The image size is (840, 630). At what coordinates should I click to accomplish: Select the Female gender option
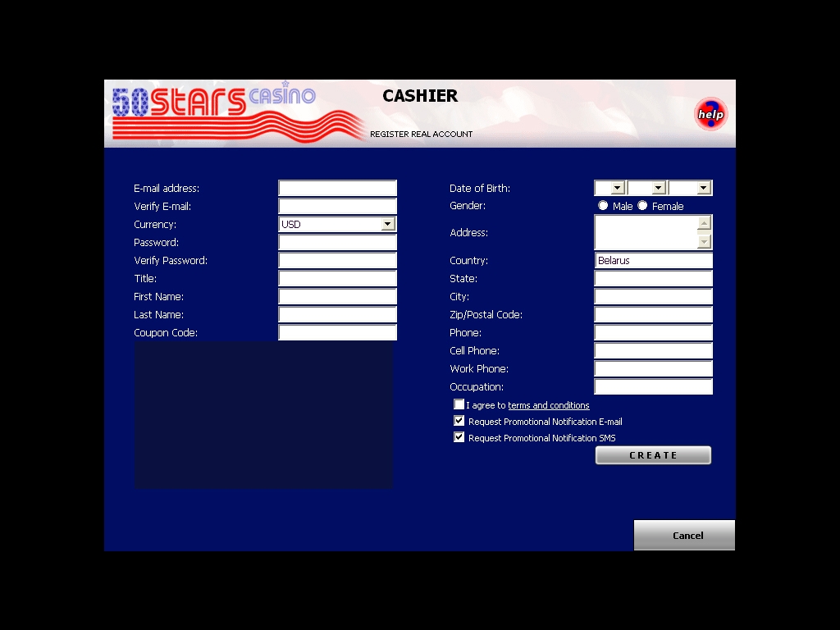click(x=642, y=206)
